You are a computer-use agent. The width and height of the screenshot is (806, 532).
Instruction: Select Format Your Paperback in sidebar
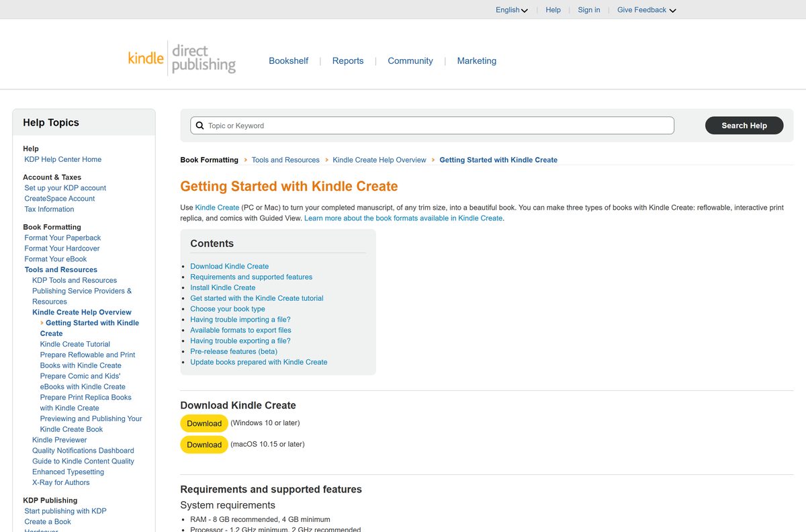click(x=62, y=238)
